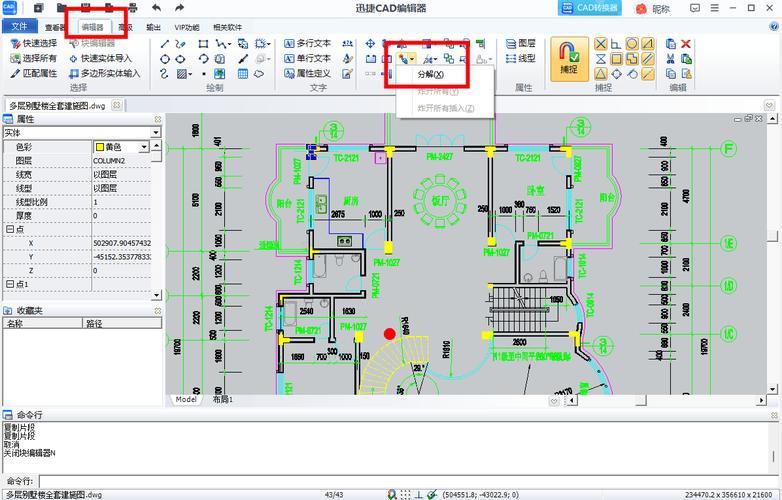
Task: Select the line drawing tool
Action: pos(165,44)
